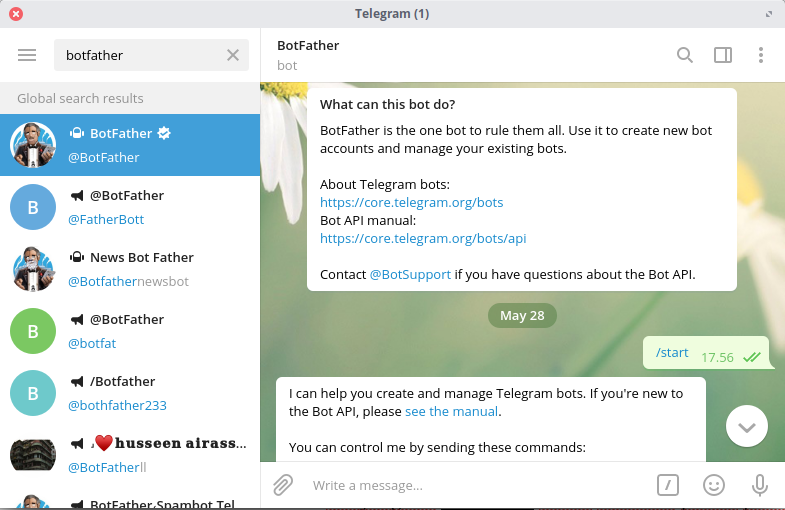Image resolution: width=785 pixels, height=510 pixels.
Task: Click the double checkmark on /start message
Action: [x=752, y=357]
